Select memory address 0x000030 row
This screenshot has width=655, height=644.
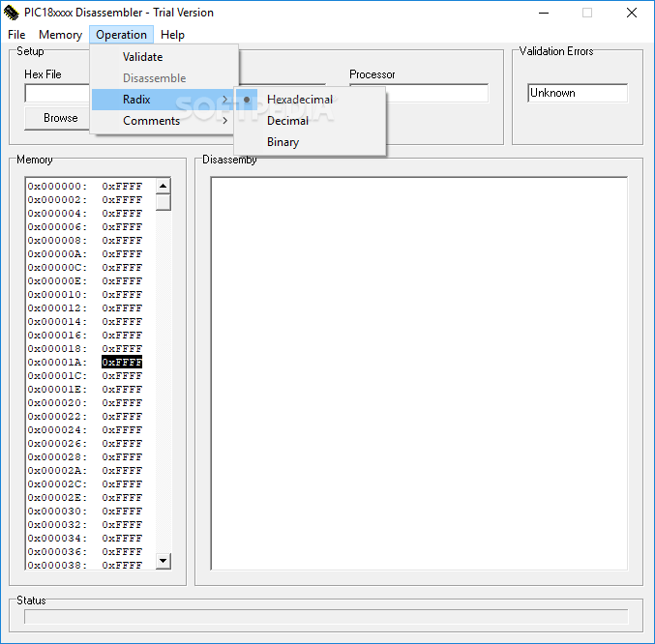pos(85,512)
